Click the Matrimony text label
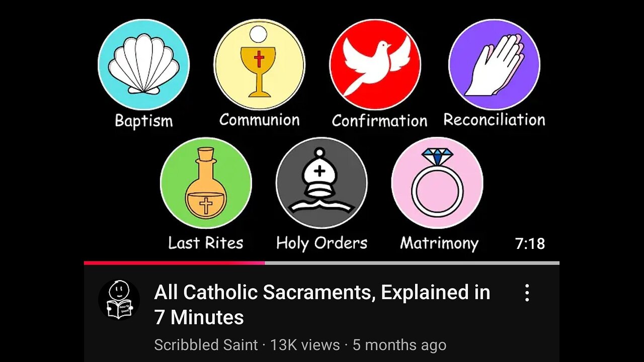The width and height of the screenshot is (644, 362). [439, 243]
